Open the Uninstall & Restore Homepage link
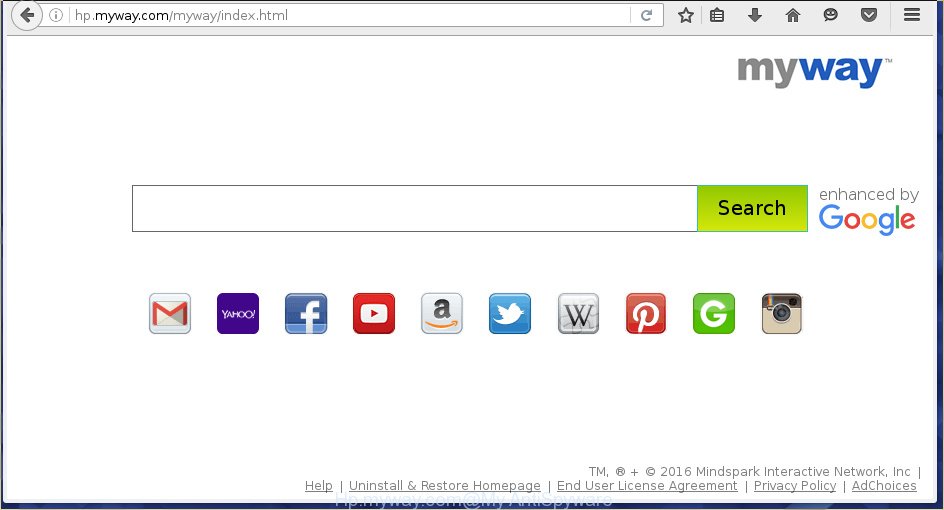 [444, 486]
